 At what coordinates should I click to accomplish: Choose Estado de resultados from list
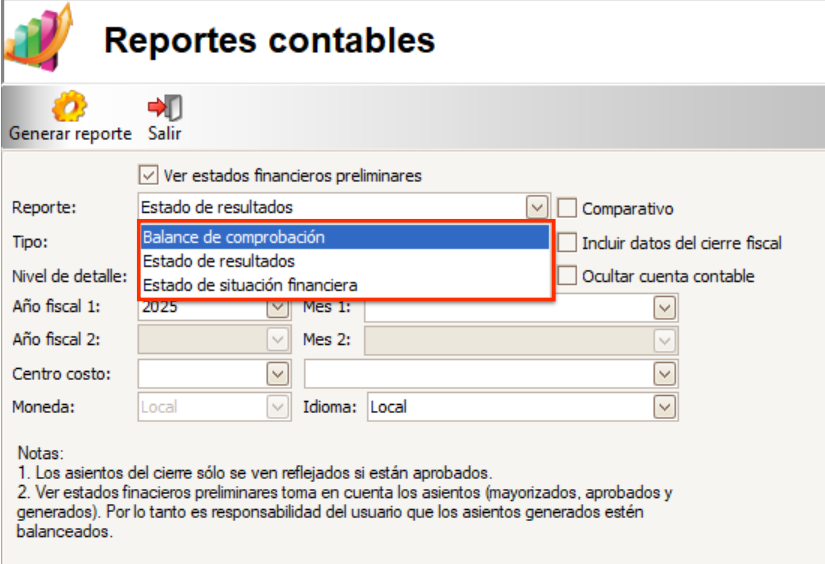tap(345, 261)
